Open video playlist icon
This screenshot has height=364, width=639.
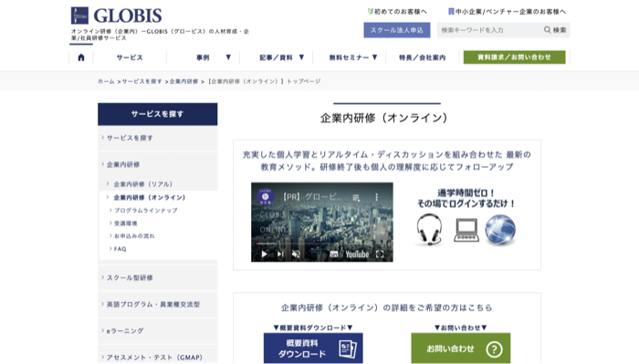click(356, 197)
